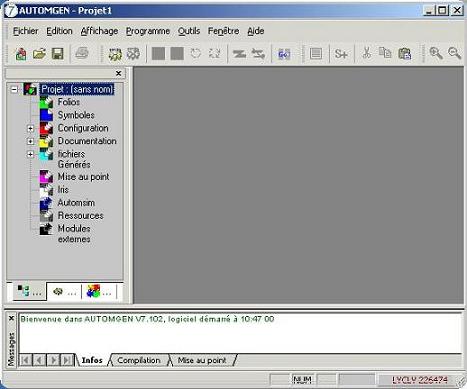Open a project with the folder icon
This screenshot has height=389, width=467.
39,54
